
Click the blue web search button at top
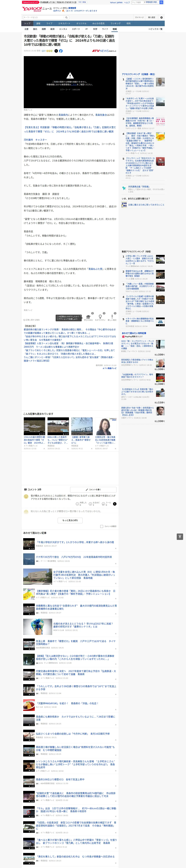pos(161,2)
